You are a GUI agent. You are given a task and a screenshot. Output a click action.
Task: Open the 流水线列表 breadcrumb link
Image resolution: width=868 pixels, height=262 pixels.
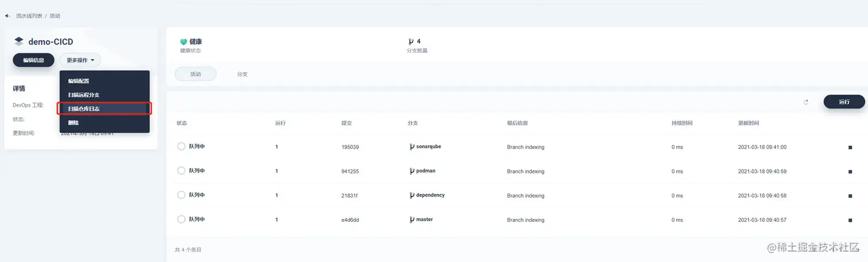(29, 16)
